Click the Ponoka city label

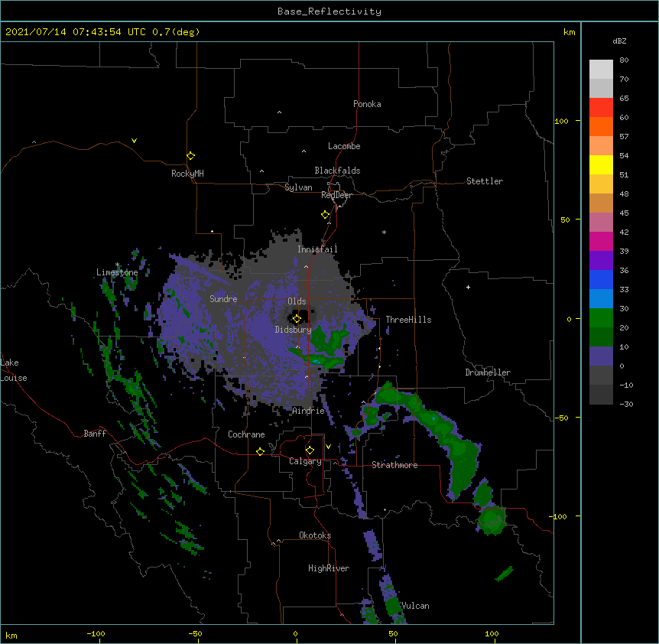[x=367, y=104]
